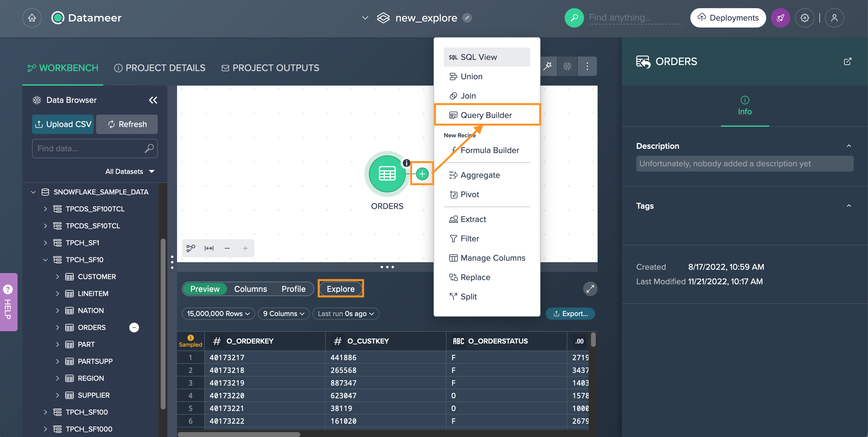Image resolution: width=868 pixels, height=437 pixels.
Task: Expand the TPCDS_SF100TCL schema
Action: (45, 209)
